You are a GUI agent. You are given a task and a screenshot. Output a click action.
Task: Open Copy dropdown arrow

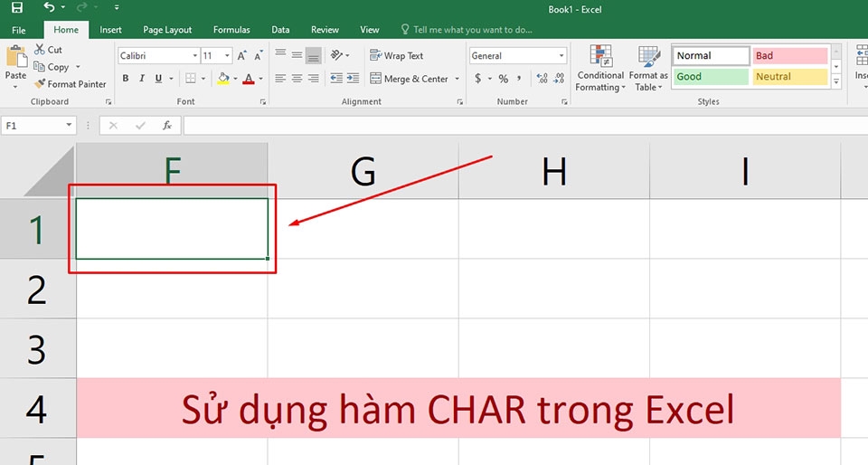78,67
